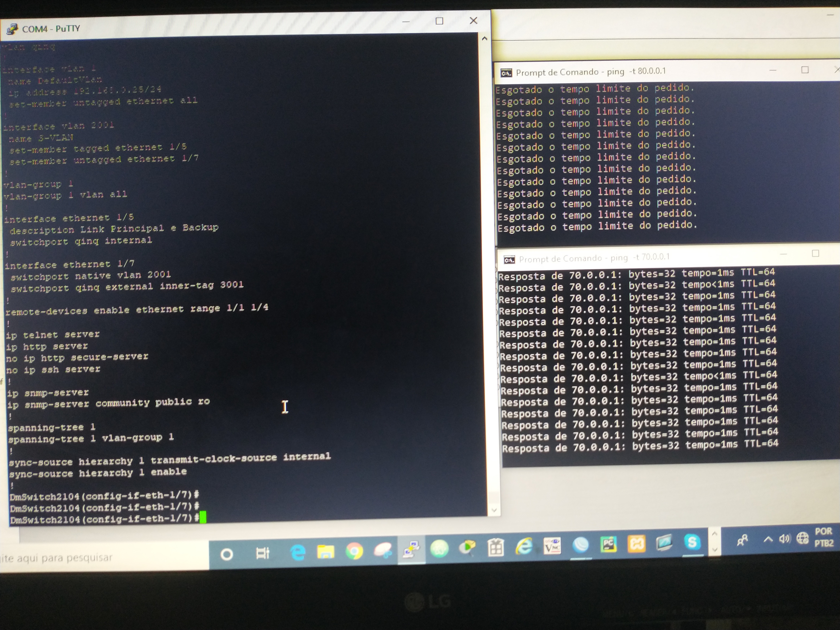The width and height of the screenshot is (840, 630).
Task: Open PuTTY system menu icon
Action: 12,29
